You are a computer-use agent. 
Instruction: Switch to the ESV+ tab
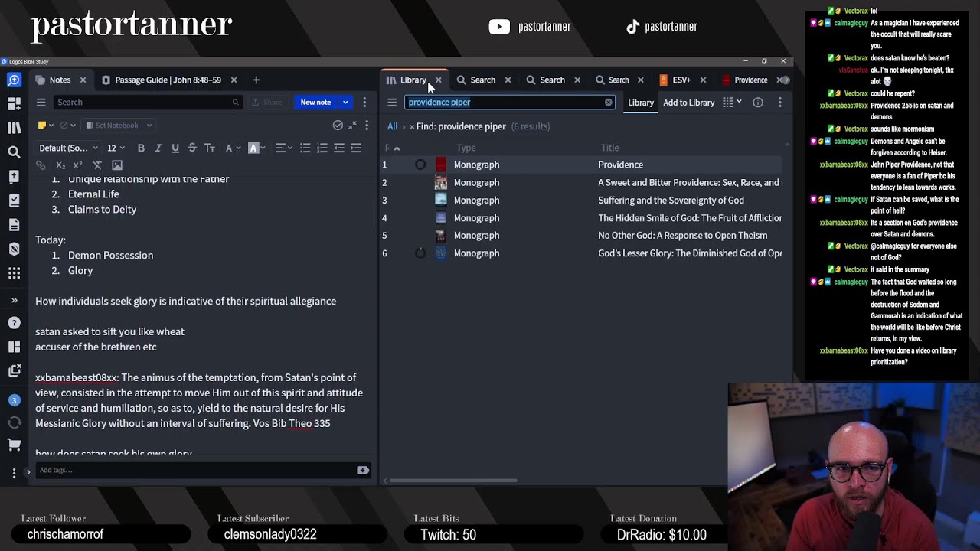click(681, 80)
